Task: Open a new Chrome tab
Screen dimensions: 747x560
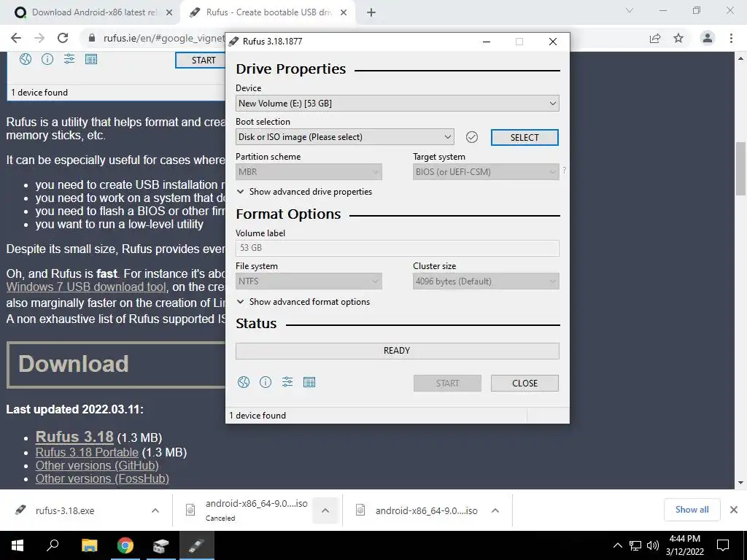Action: pos(371,12)
